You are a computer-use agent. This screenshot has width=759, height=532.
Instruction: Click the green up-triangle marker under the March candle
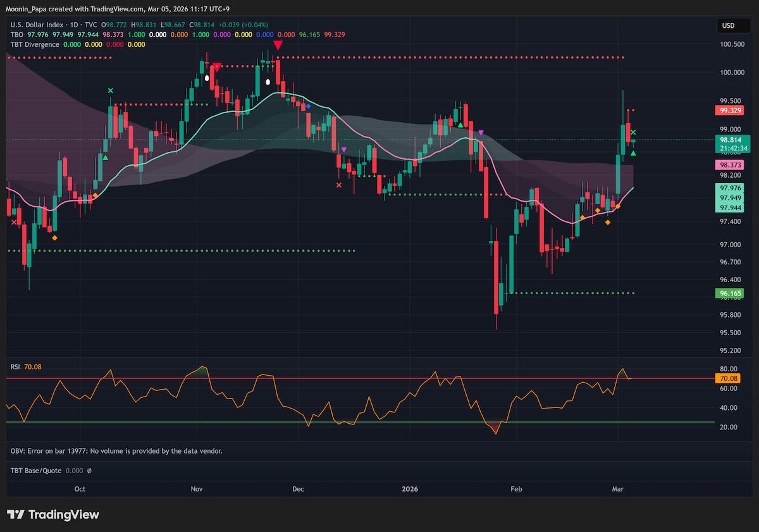point(633,152)
